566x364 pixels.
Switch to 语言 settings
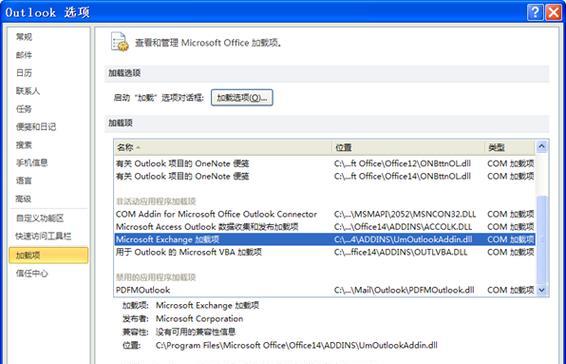[x=24, y=181]
